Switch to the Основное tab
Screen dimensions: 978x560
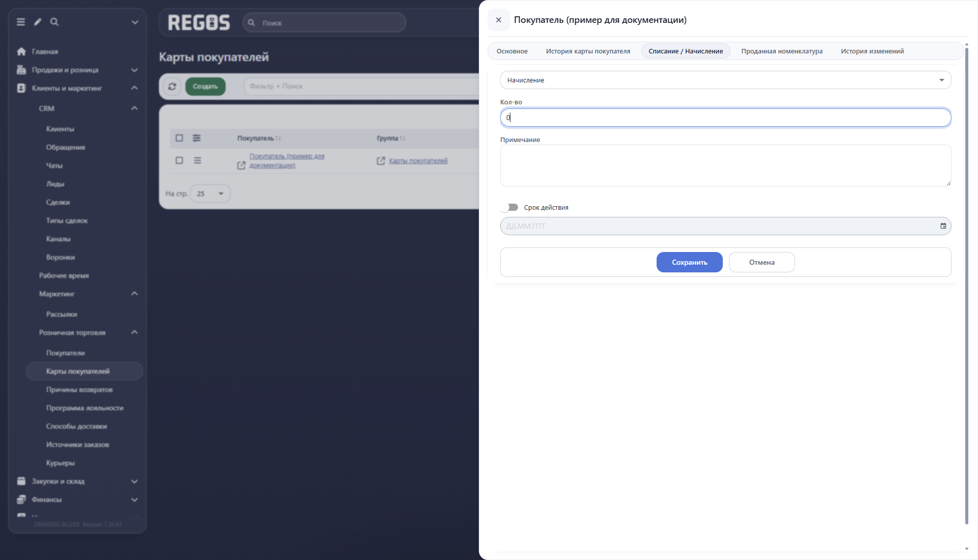[x=512, y=51]
